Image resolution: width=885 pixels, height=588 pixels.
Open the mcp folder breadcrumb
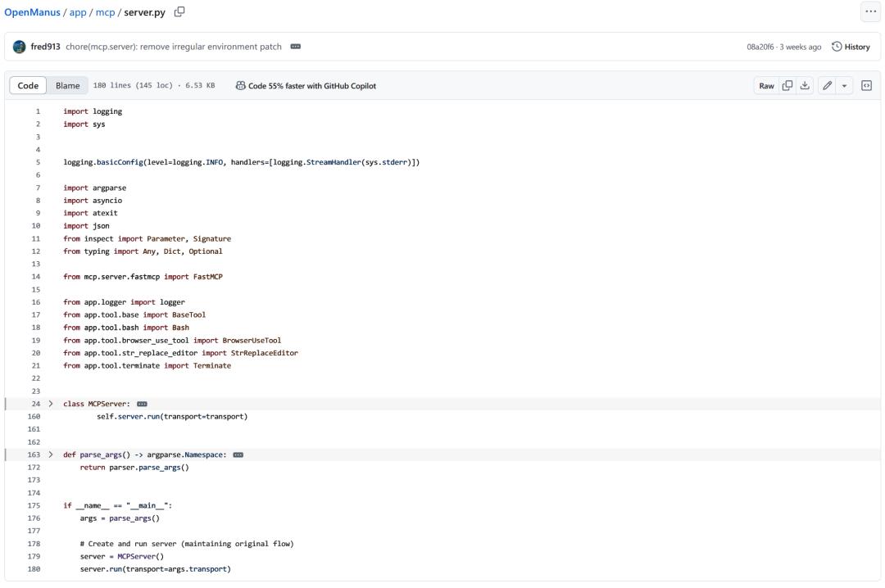[105, 12]
